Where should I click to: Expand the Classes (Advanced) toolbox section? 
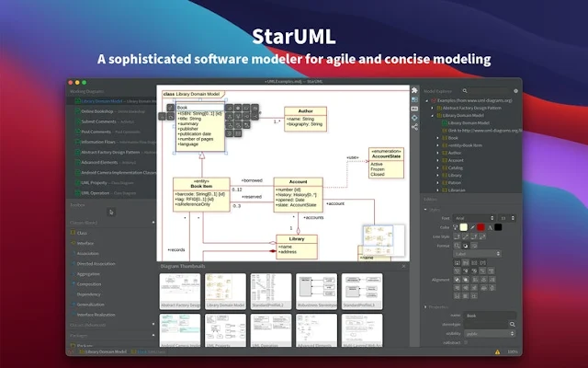(153, 325)
